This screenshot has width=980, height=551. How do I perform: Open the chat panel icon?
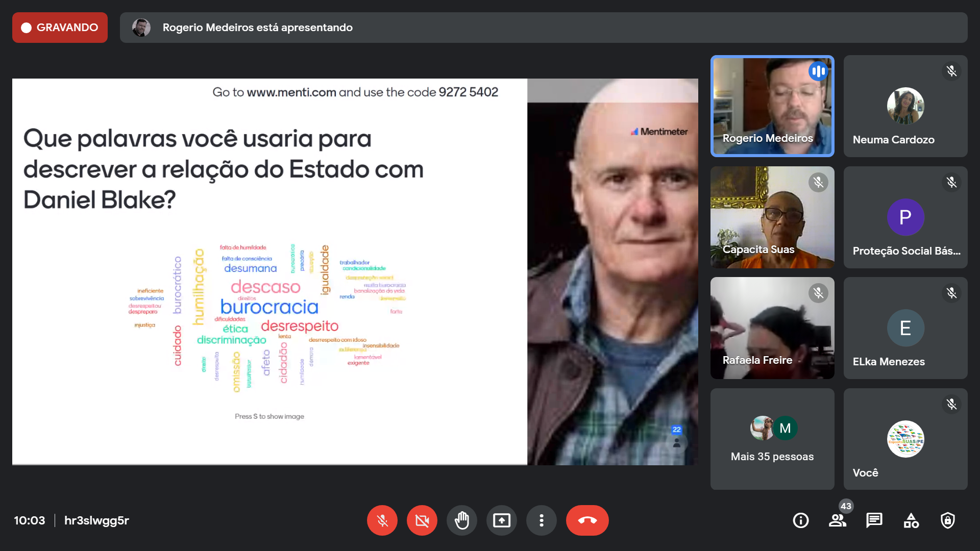874,520
